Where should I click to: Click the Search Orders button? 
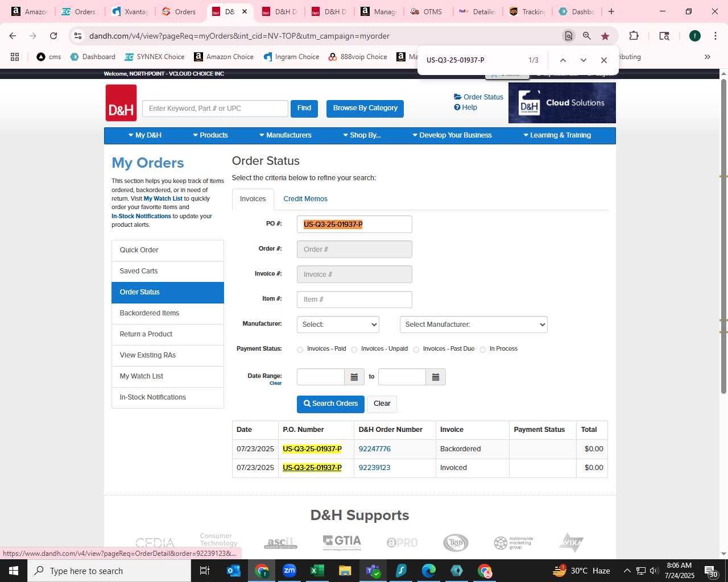tap(330, 404)
